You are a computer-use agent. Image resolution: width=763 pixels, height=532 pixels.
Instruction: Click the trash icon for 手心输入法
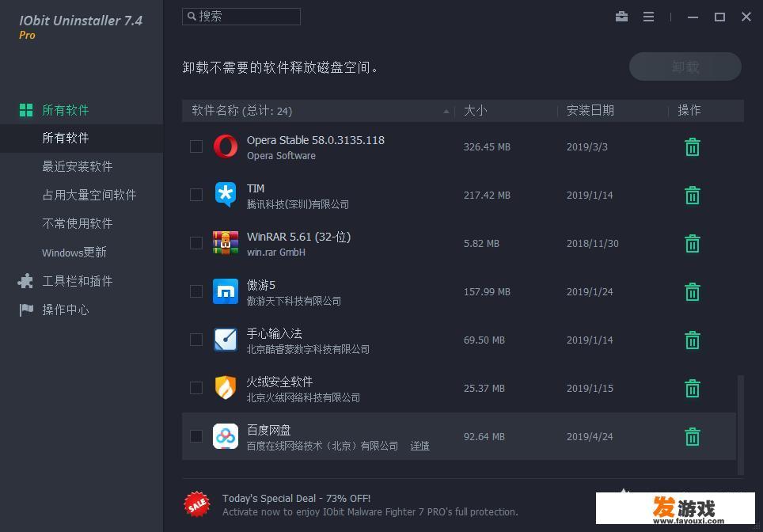point(692,340)
